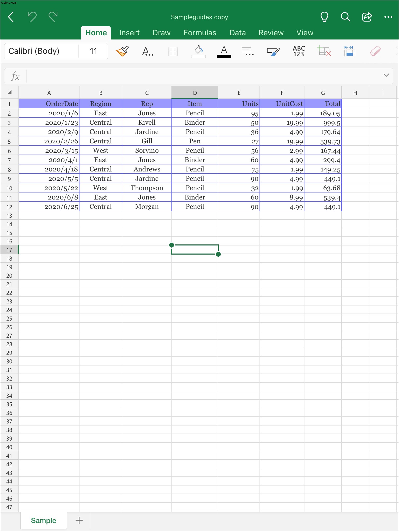Select column D header

(x=195, y=92)
